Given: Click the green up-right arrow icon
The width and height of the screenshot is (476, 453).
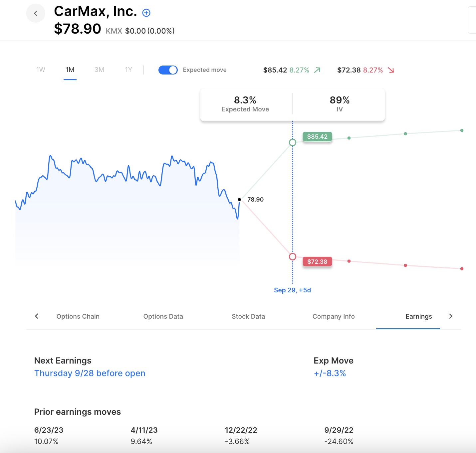Looking at the screenshot, I should (317, 70).
